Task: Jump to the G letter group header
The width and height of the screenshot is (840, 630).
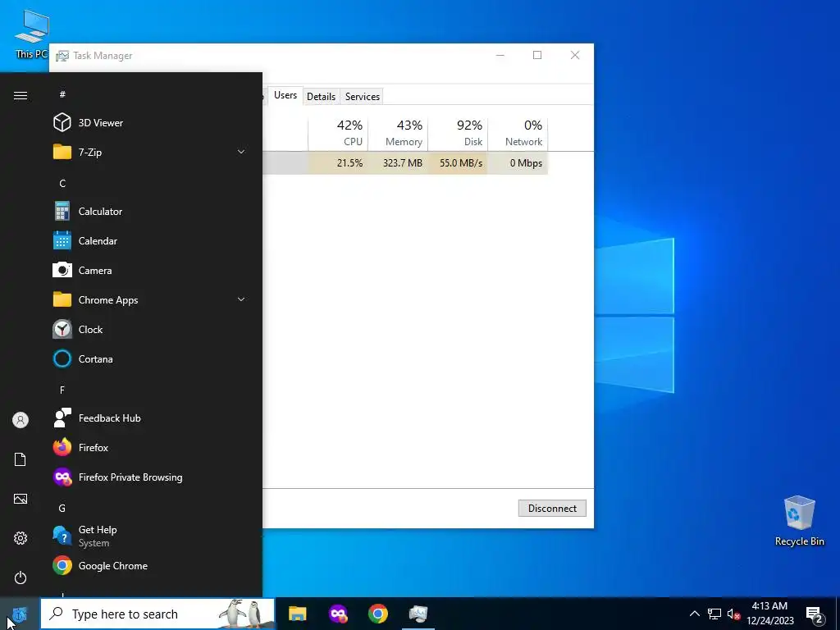Action: (62, 508)
